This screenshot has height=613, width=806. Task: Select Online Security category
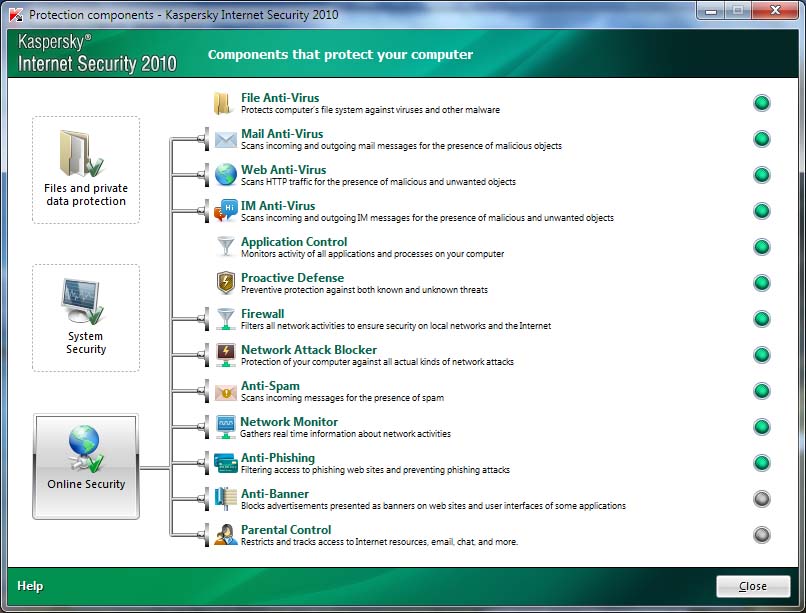point(86,467)
